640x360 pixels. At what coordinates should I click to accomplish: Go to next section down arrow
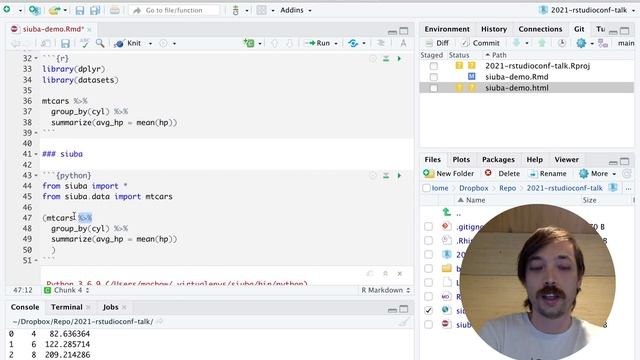[x=289, y=43]
